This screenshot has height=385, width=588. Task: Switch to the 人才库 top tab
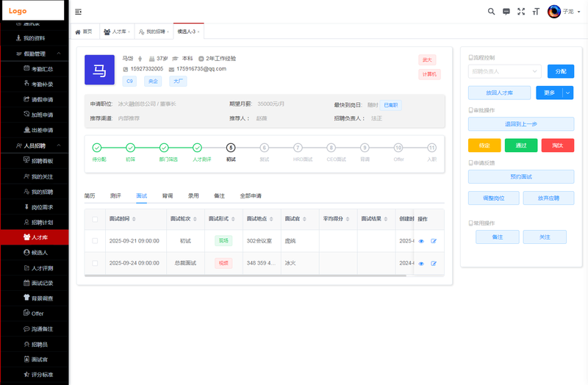(x=117, y=32)
